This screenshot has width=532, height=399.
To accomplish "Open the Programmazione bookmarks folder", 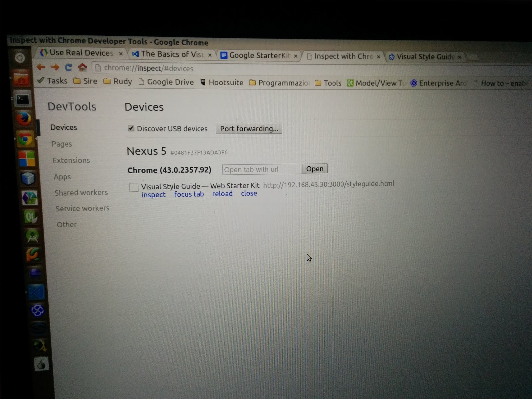I will (279, 83).
